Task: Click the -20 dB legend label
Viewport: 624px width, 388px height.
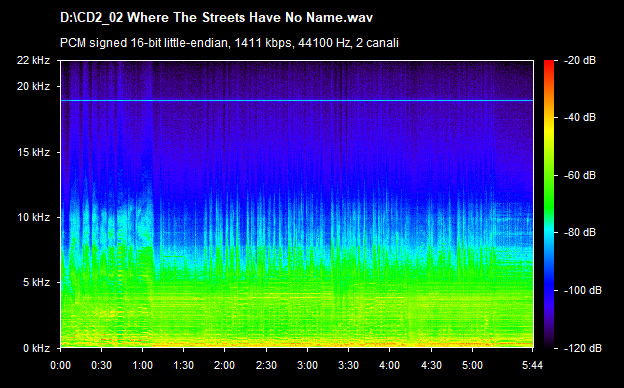Action: [x=580, y=60]
